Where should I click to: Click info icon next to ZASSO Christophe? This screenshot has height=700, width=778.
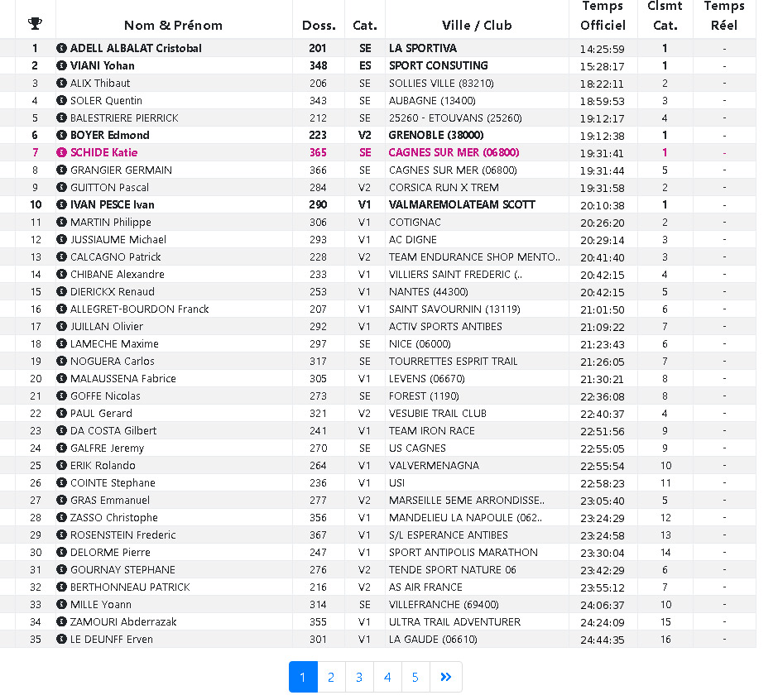point(61,517)
